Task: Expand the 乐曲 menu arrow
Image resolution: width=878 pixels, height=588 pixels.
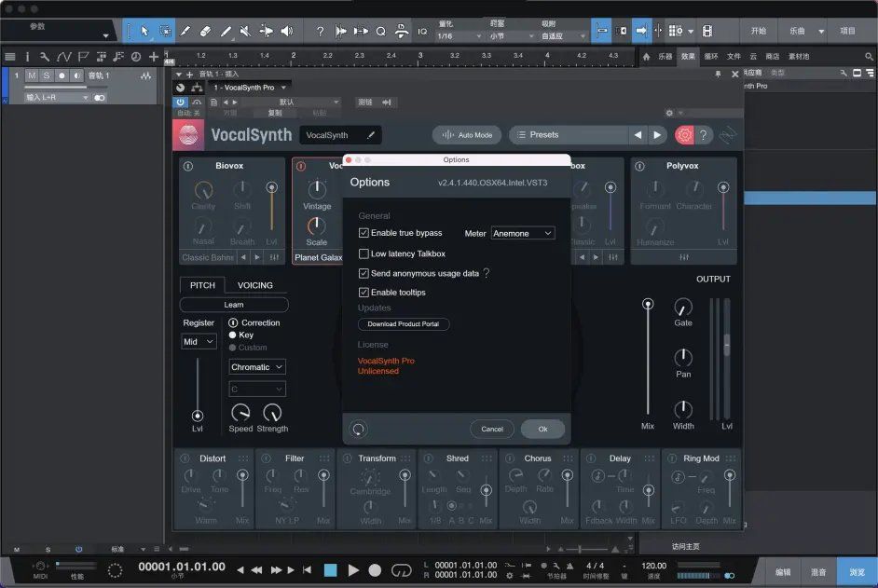Action: click(821, 32)
